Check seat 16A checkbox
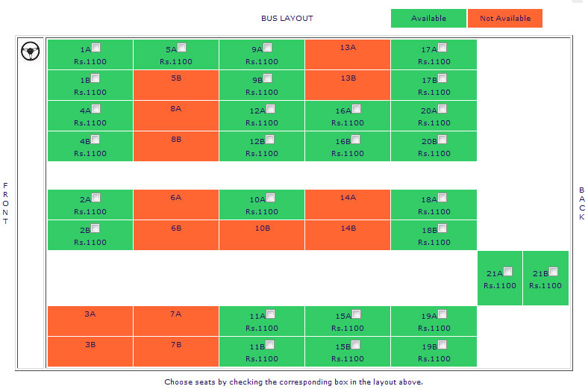This screenshot has height=389, width=588. pyautogui.click(x=356, y=109)
